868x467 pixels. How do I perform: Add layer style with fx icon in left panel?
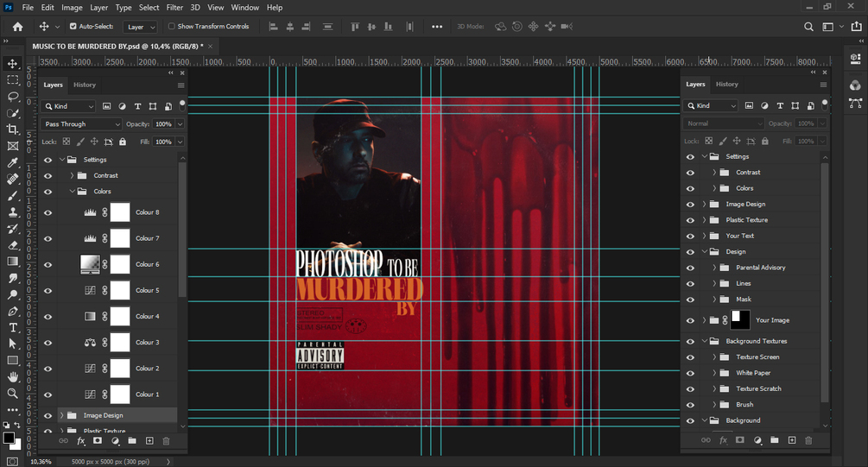click(x=81, y=441)
